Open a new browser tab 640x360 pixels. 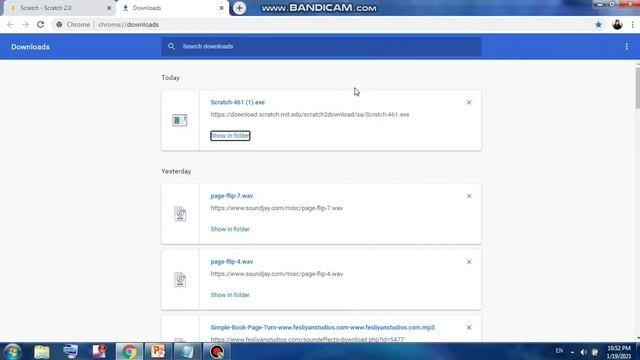pyautogui.click(x=240, y=8)
